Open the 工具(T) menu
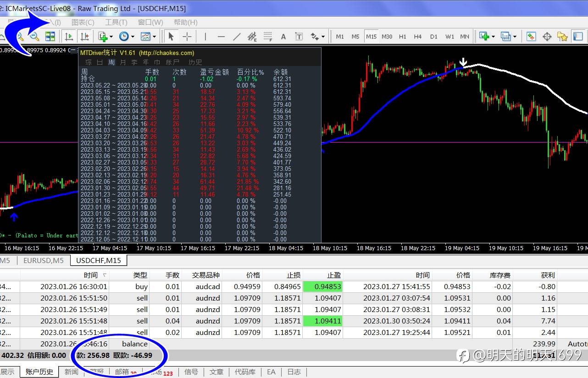588x378 pixels. [116, 22]
